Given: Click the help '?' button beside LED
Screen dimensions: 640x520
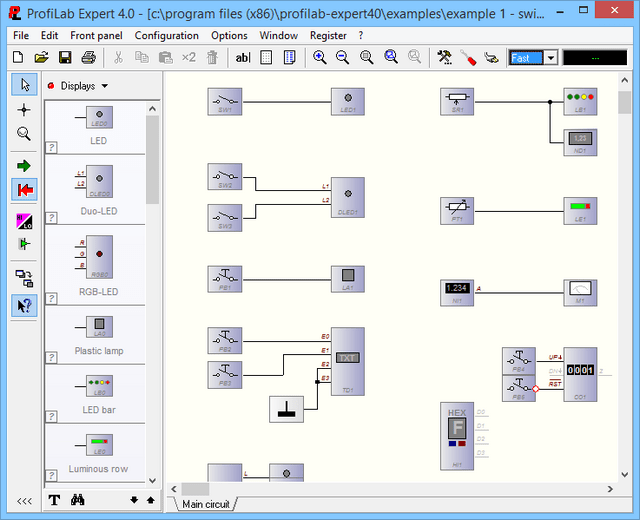Looking at the screenshot, I should tap(51, 147).
